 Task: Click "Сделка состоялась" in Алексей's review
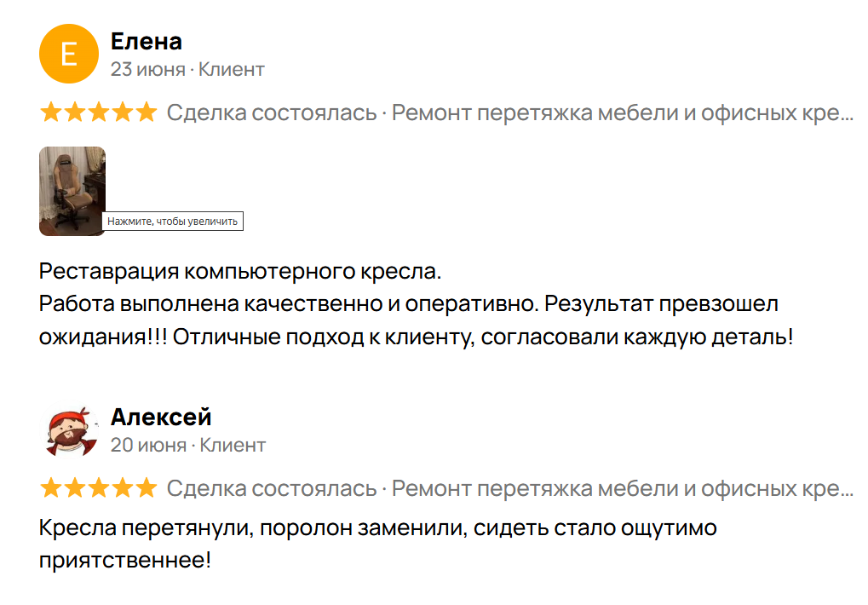point(272,488)
